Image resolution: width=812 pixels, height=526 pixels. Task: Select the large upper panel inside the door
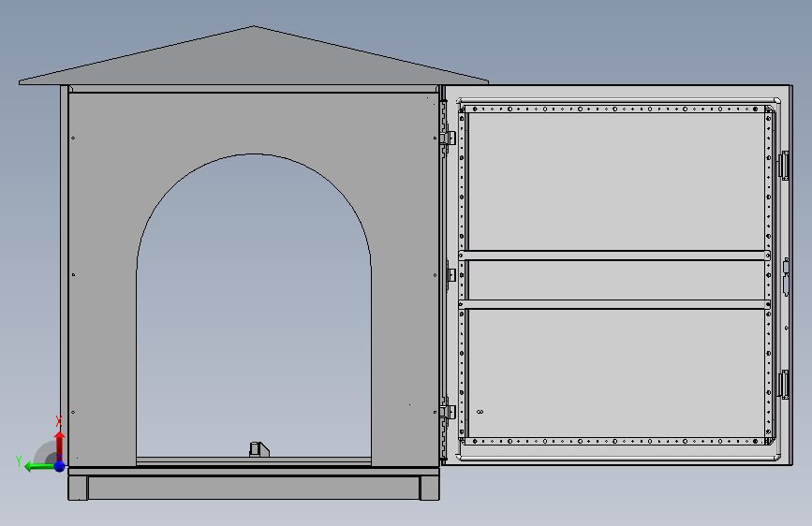point(616,182)
